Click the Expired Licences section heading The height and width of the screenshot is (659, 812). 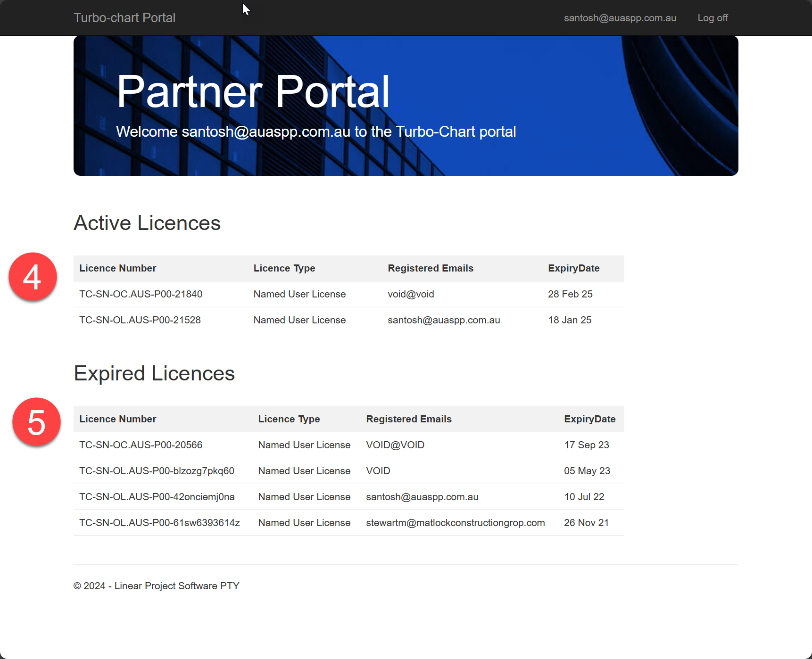[154, 373]
